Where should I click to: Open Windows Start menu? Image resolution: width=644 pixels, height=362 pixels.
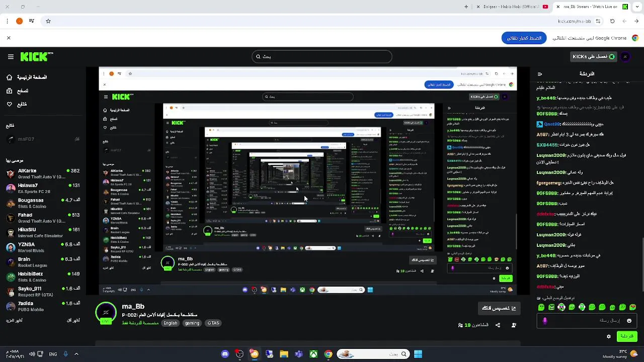(418, 354)
